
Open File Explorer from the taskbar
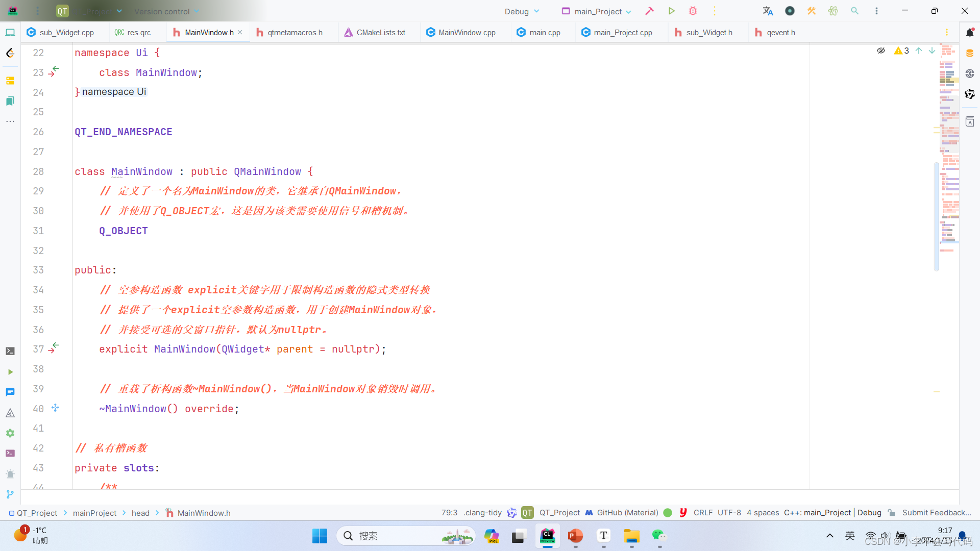[x=631, y=536]
